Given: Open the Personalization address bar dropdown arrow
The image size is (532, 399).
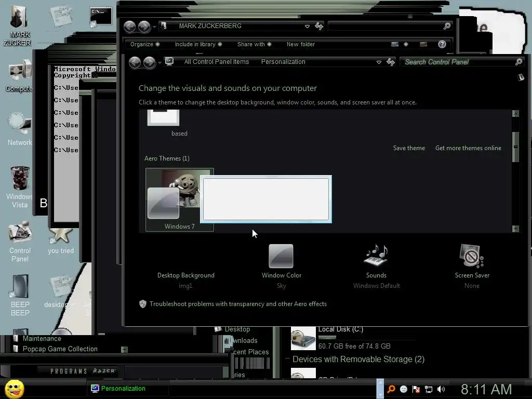Looking at the screenshot, I should click(x=379, y=62).
